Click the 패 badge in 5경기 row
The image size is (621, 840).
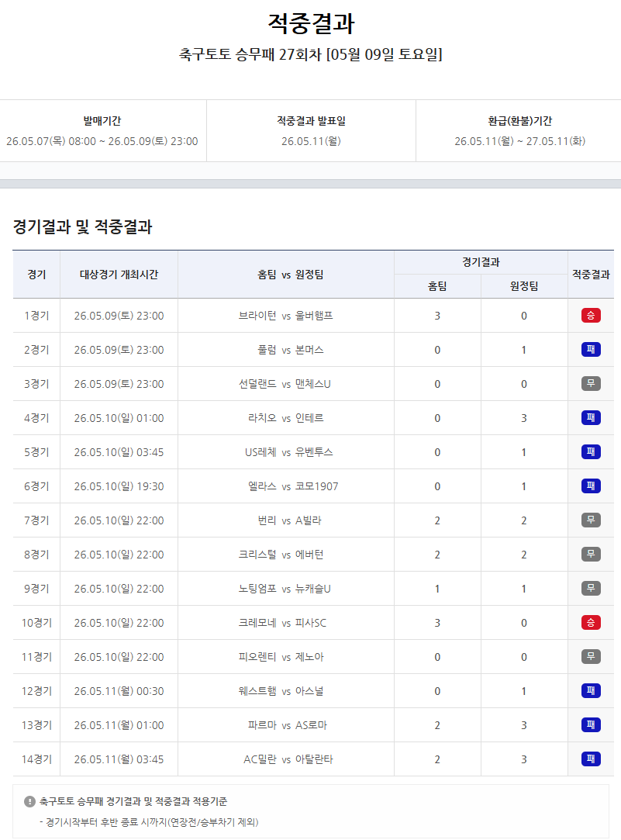[591, 452]
